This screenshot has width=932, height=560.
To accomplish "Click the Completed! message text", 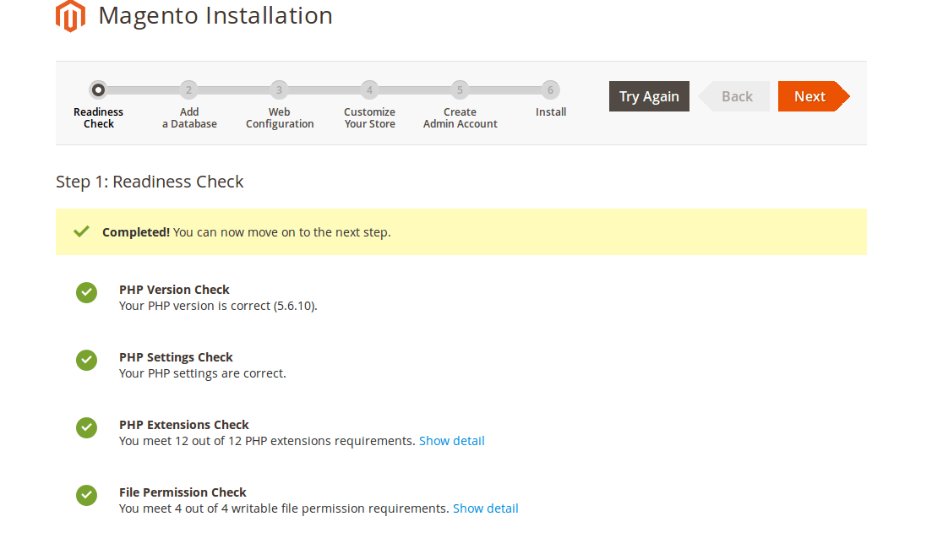I will (x=247, y=232).
